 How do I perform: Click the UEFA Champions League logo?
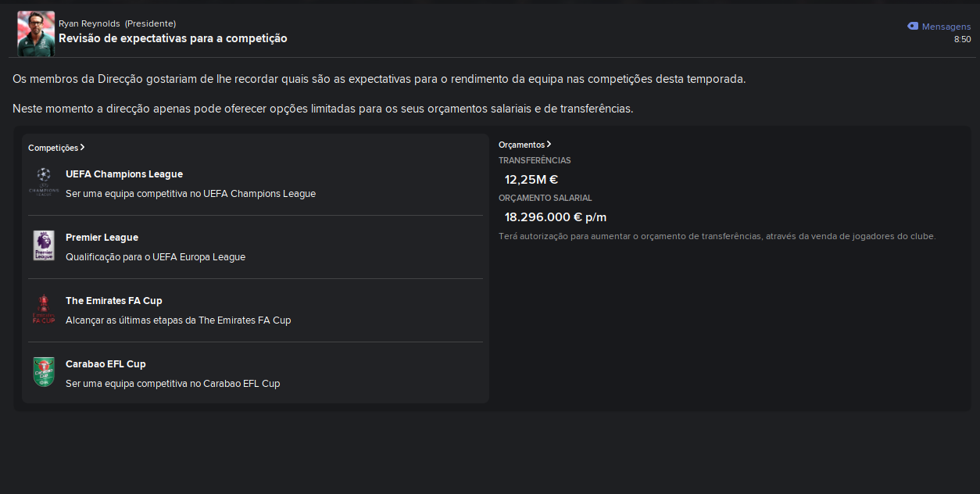[44, 182]
